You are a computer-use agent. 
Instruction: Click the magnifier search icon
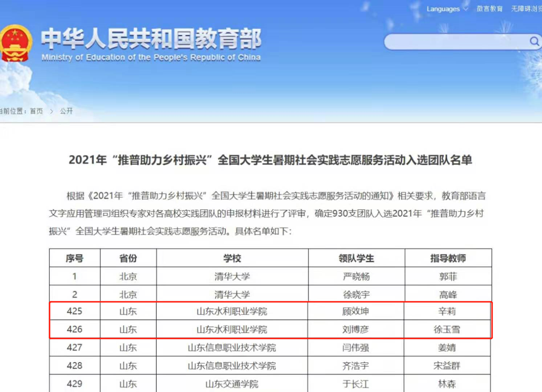pos(534,41)
